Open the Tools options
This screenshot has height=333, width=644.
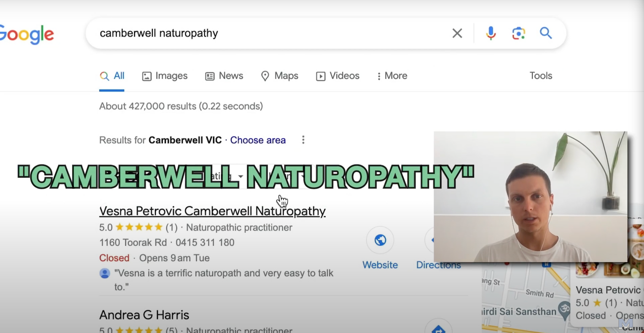coord(541,76)
